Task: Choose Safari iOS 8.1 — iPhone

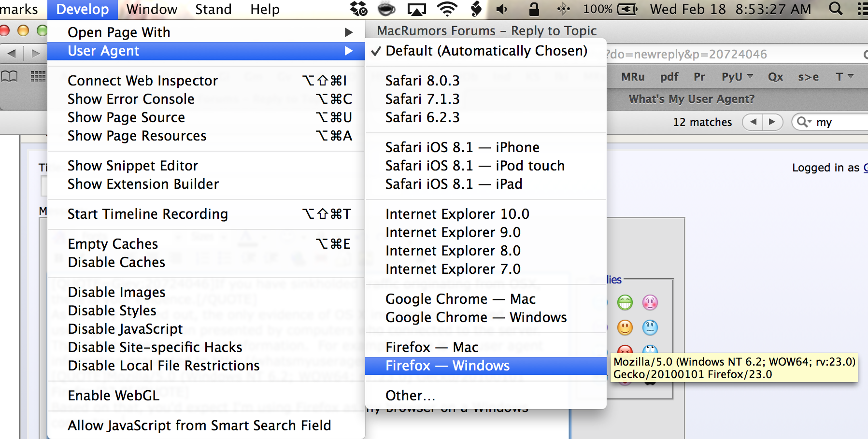Action: [486, 147]
